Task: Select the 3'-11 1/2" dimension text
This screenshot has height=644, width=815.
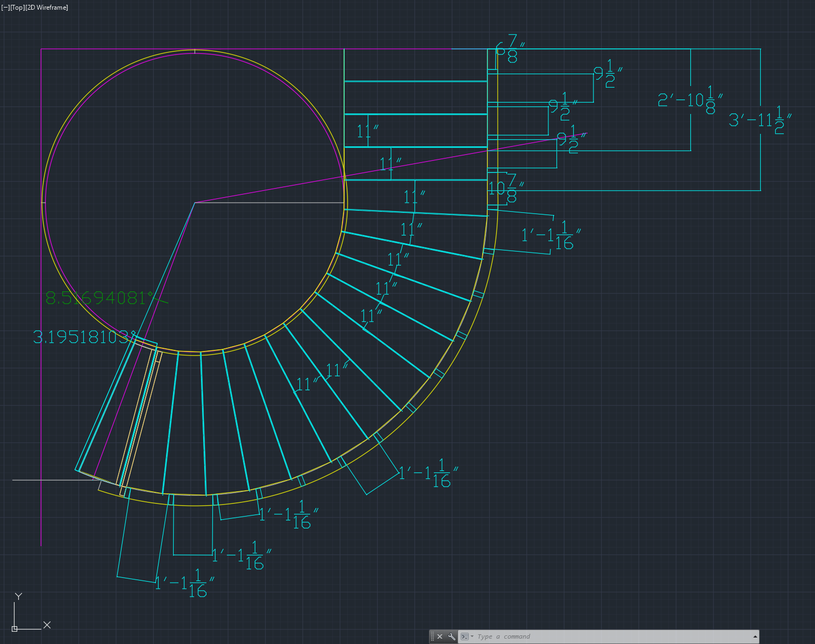Action: (760, 120)
